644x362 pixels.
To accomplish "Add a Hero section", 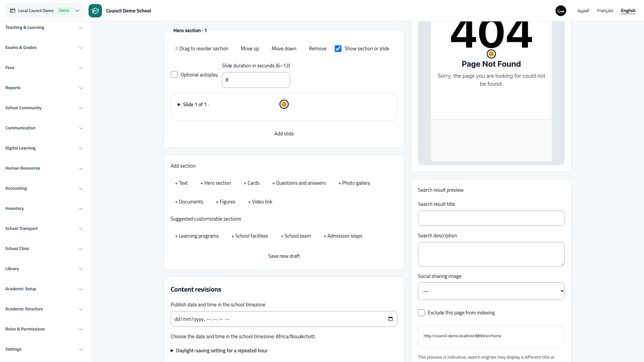I will click(215, 183).
